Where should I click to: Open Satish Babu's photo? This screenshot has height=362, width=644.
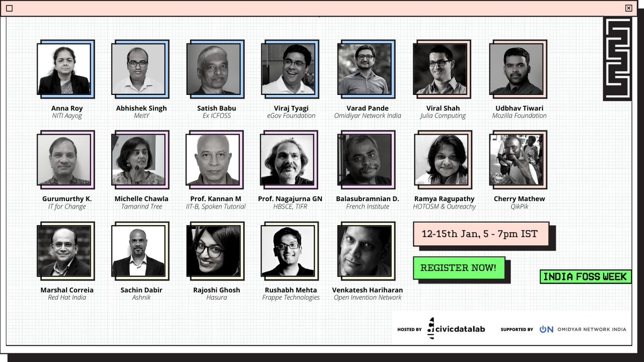(213, 69)
